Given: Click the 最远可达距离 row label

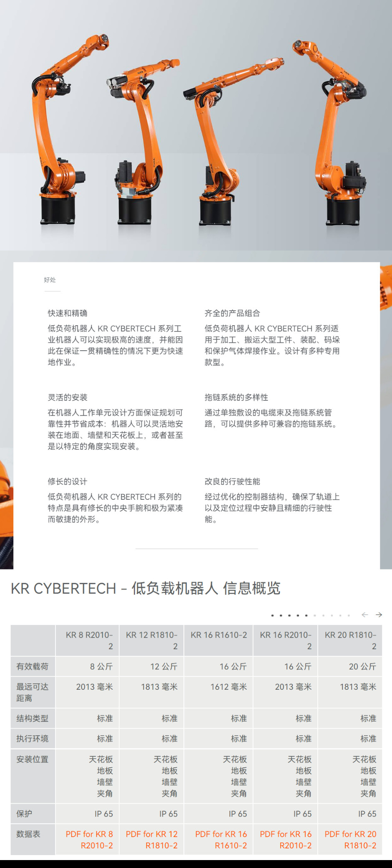Looking at the screenshot, I should pos(33,692).
